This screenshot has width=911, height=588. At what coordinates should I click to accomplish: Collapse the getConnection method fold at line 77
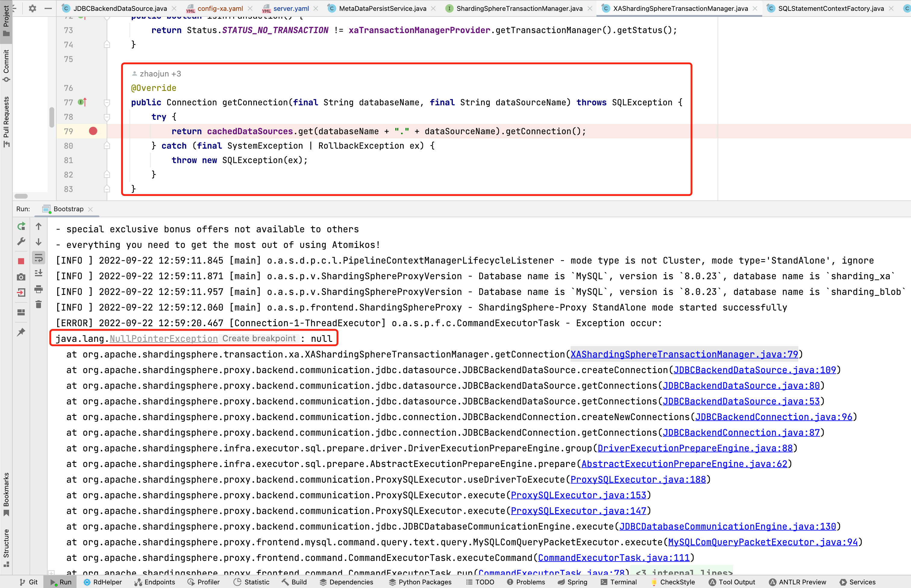pos(107,103)
